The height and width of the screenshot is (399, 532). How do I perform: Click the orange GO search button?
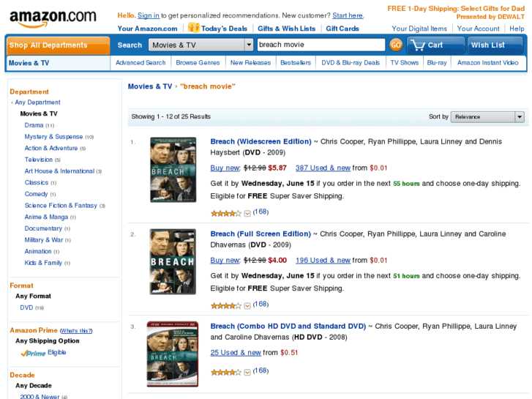pyautogui.click(x=396, y=45)
